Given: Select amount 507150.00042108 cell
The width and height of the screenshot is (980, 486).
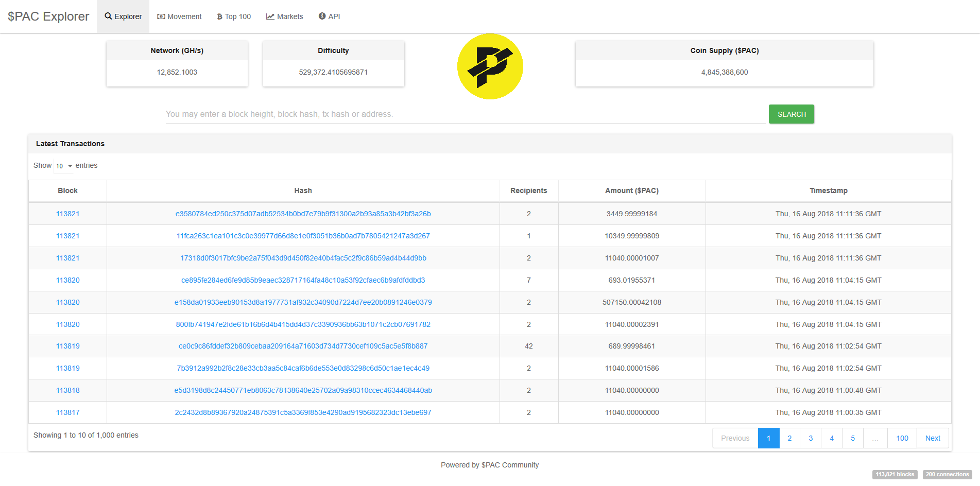Looking at the screenshot, I should pos(632,302).
